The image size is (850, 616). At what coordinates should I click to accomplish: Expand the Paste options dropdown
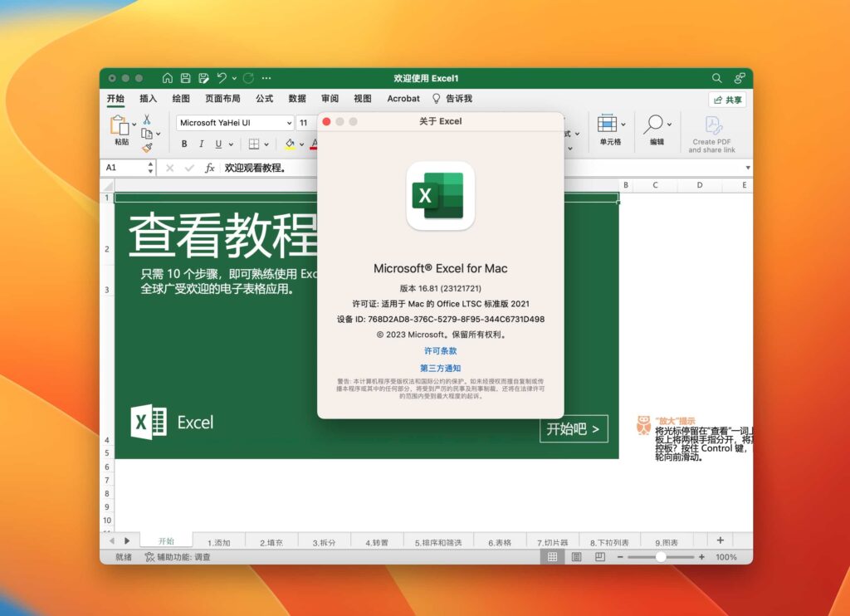point(134,123)
